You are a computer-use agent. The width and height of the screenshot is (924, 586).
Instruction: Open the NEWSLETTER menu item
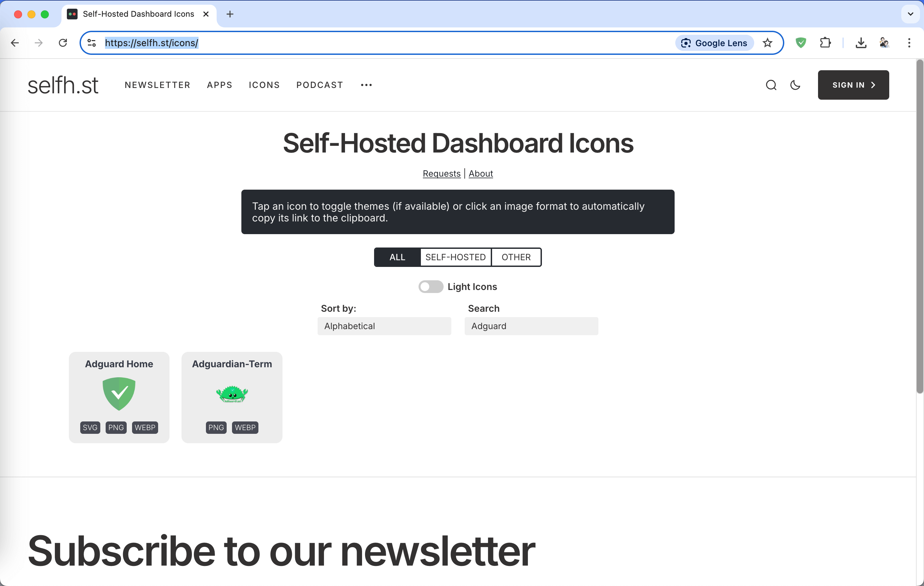[157, 85]
